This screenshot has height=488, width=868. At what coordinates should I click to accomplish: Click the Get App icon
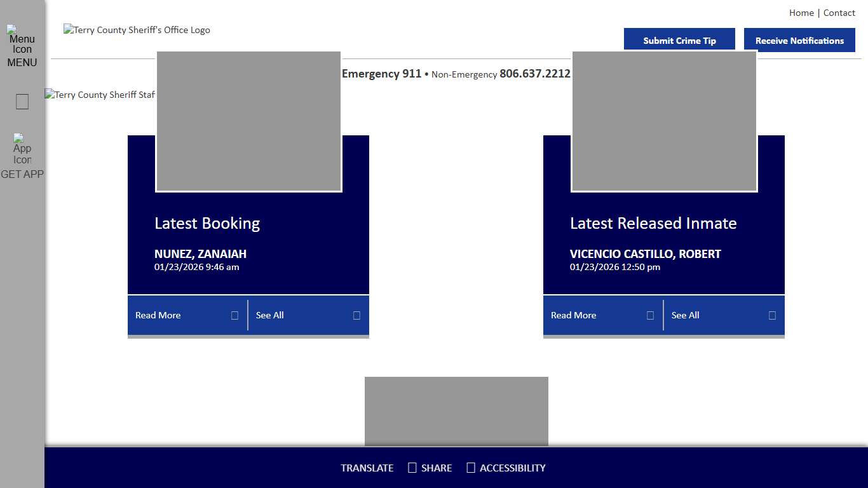point(22,149)
